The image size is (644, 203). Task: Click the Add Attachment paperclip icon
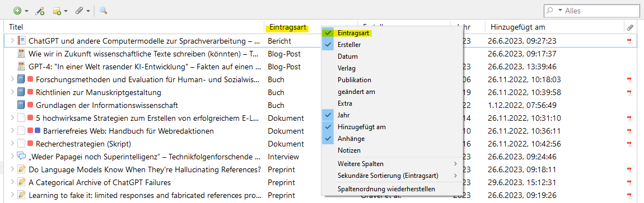80,11
